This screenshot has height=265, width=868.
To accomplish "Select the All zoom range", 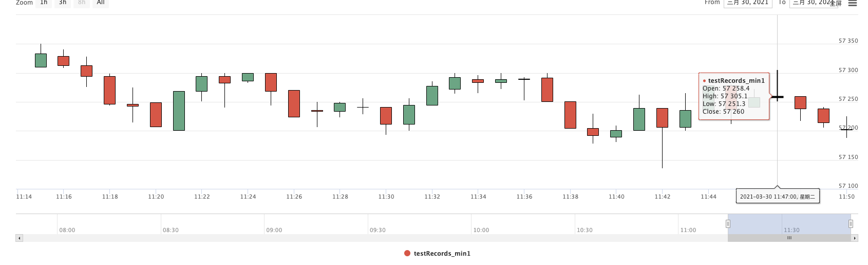I will click(x=101, y=3).
